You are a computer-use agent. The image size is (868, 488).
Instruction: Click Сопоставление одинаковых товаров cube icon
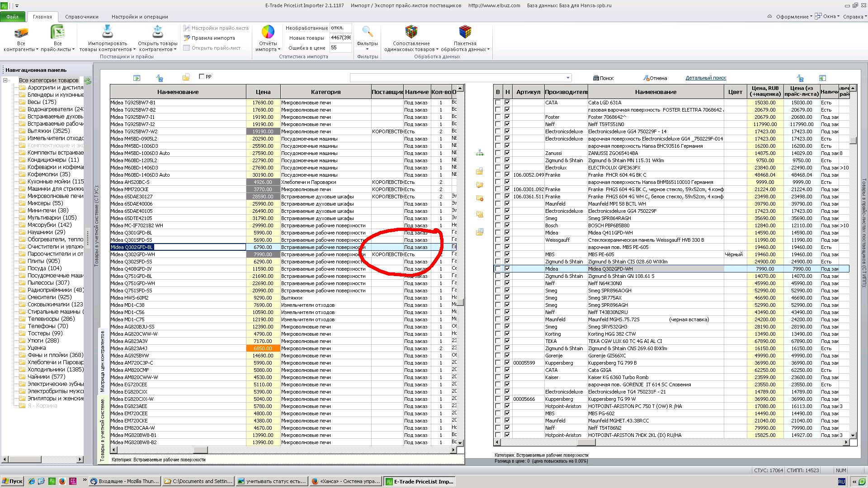coord(411,32)
